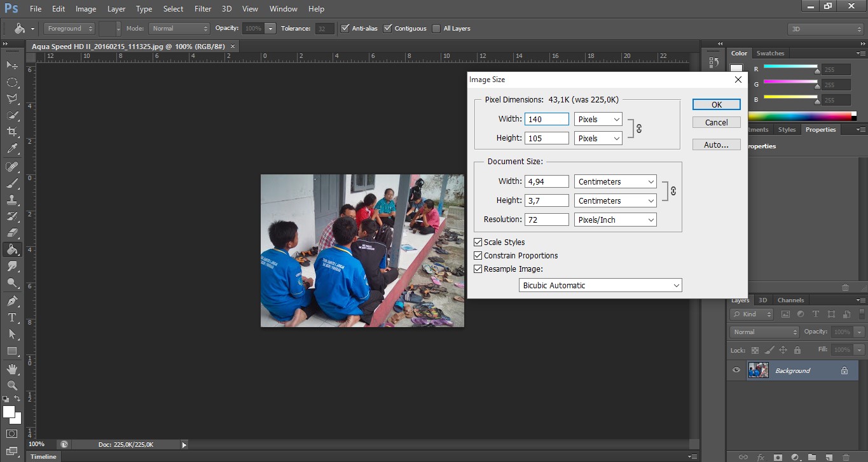868x462 pixels.
Task: Select the Polygonal Lasso tool
Action: click(x=12, y=99)
